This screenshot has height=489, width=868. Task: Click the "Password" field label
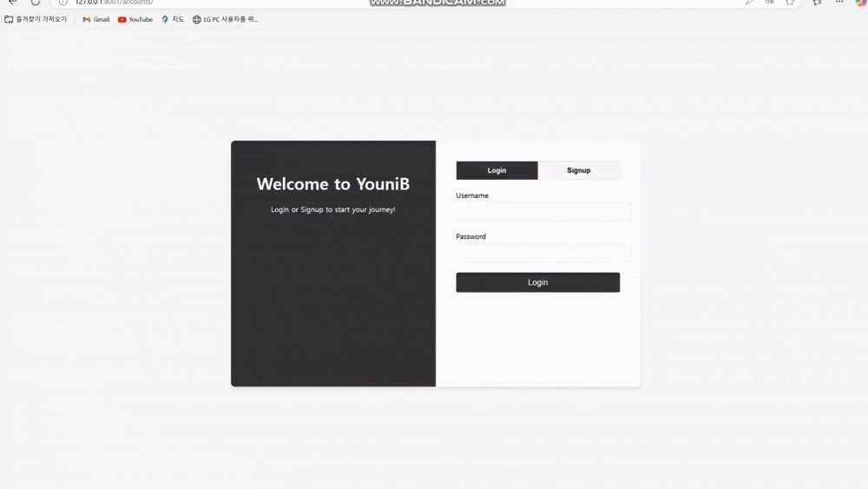tap(471, 236)
